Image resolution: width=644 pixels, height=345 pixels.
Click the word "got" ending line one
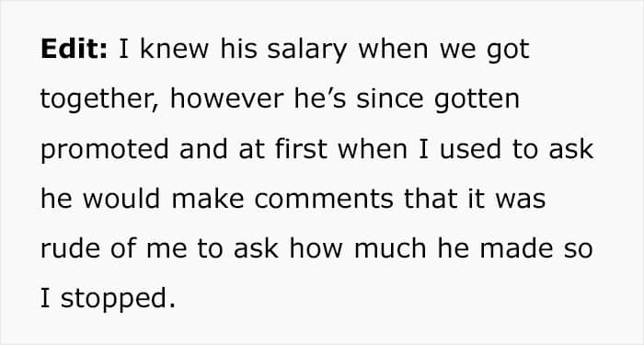508,51
